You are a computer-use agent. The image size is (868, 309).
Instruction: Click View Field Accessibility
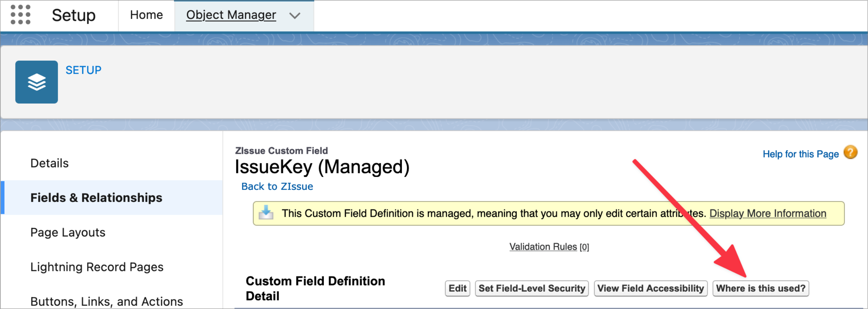[650, 288]
